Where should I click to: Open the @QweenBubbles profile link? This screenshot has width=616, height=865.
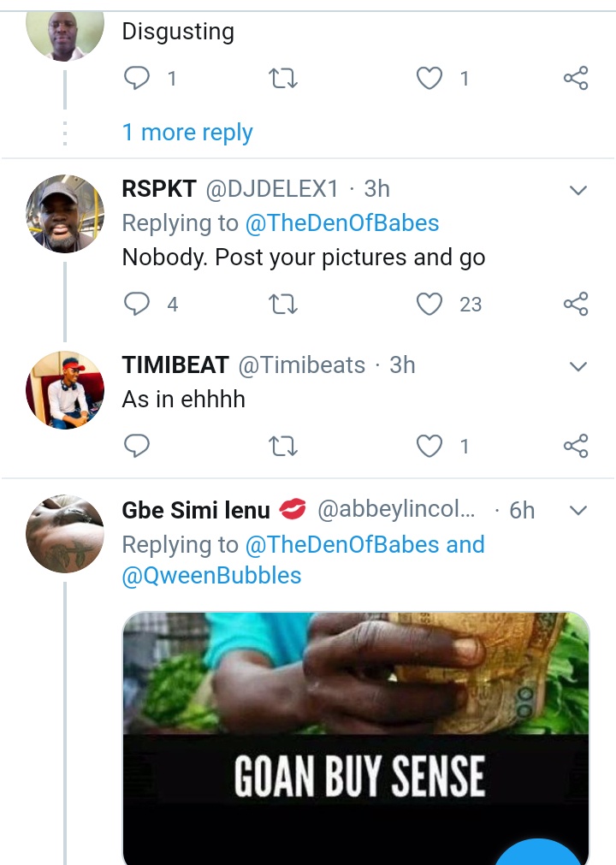point(212,575)
